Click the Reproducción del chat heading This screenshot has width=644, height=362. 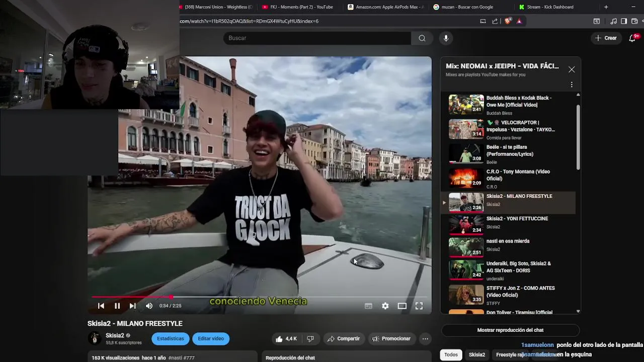[290, 358]
